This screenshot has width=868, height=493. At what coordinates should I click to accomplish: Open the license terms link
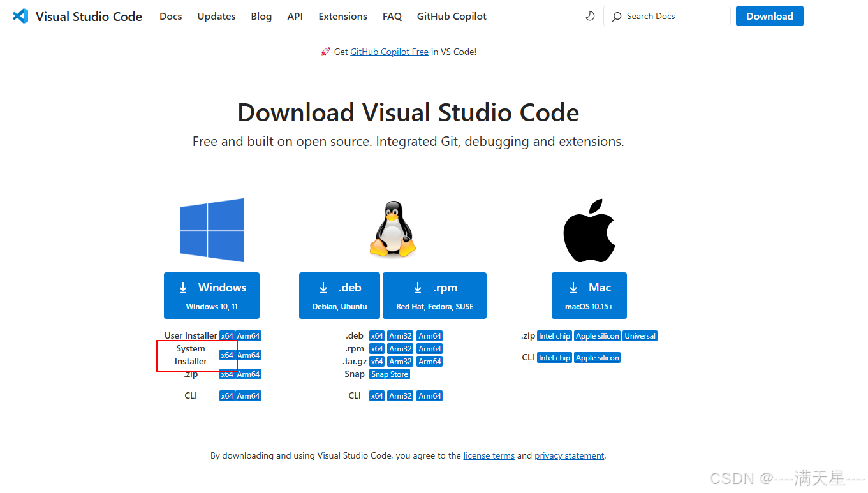pyautogui.click(x=489, y=455)
